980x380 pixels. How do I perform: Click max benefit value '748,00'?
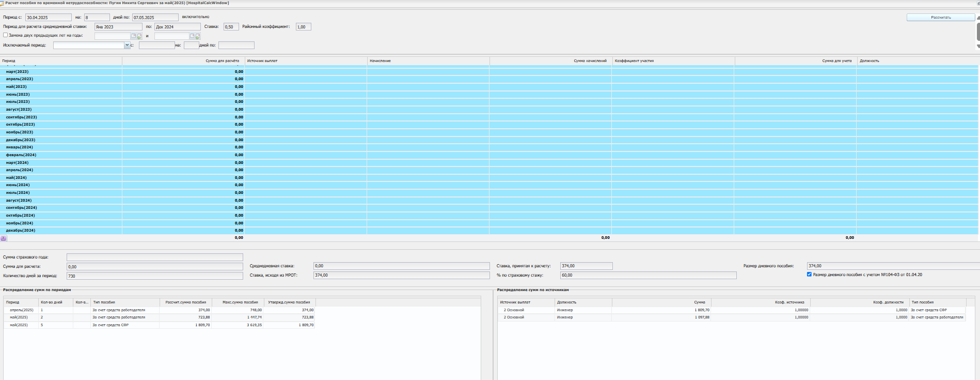[x=256, y=310]
